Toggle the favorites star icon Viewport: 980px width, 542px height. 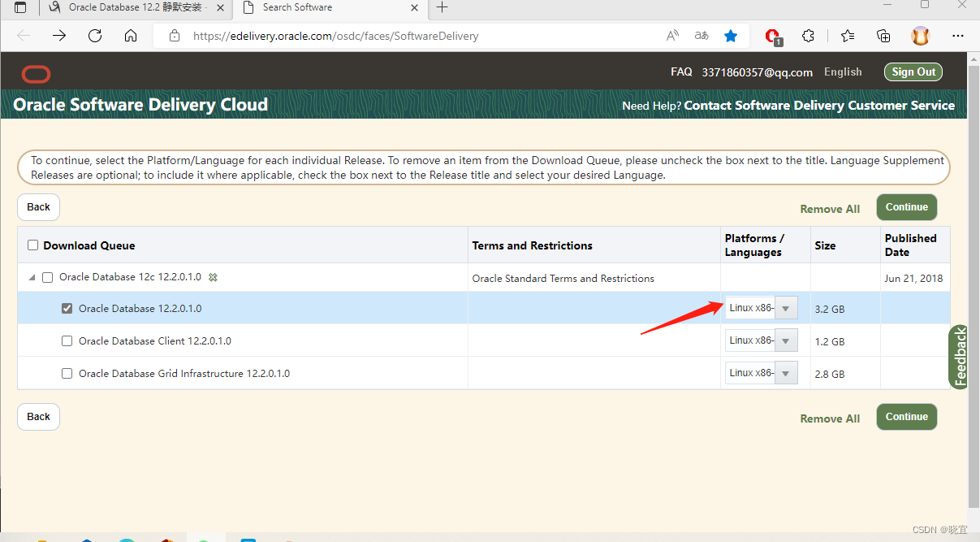pyautogui.click(x=731, y=36)
